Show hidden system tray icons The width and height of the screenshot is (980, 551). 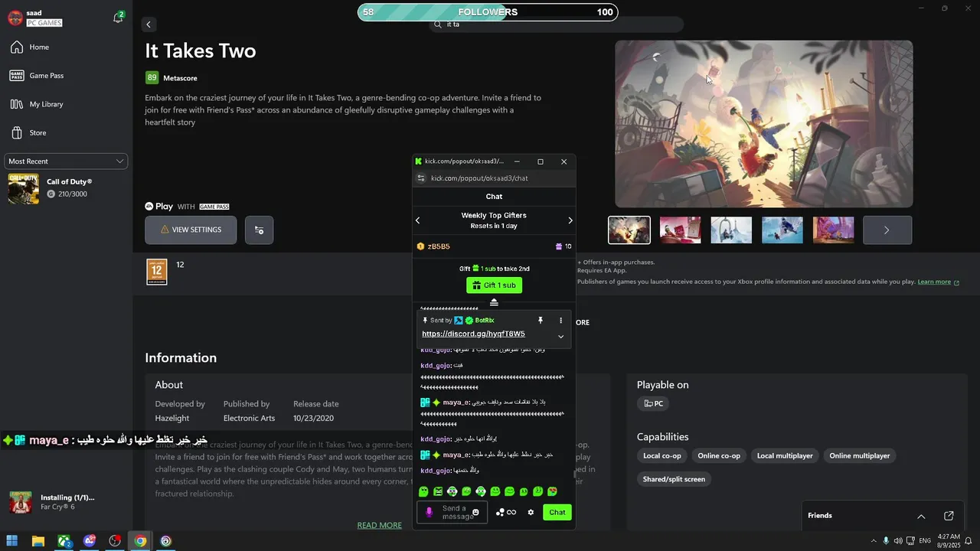tap(874, 541)
